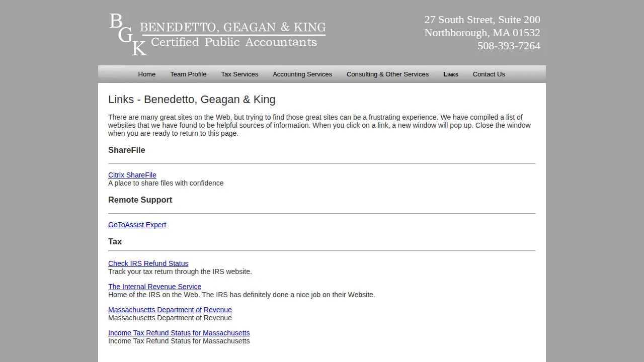Open the GoToAssist Expert link

pyautogui.click(x=137, y=225)
